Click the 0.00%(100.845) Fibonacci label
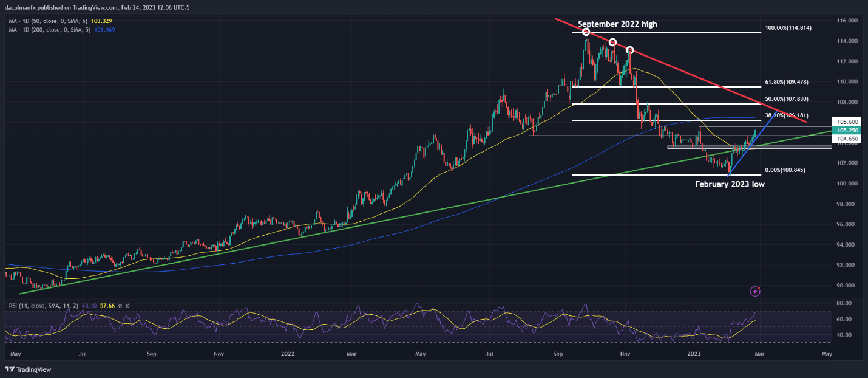The height and width of the screenshot is (378, 868). point(785,170)
